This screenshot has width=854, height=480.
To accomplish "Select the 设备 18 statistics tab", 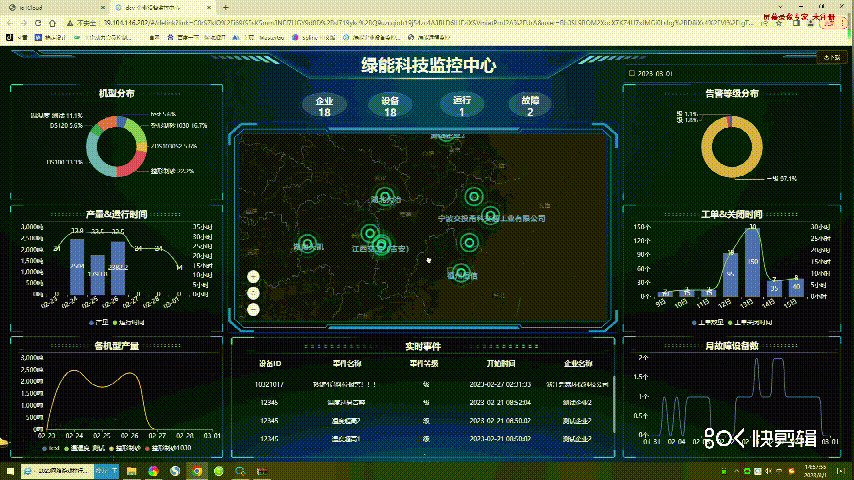I will (x=390, y=106).
